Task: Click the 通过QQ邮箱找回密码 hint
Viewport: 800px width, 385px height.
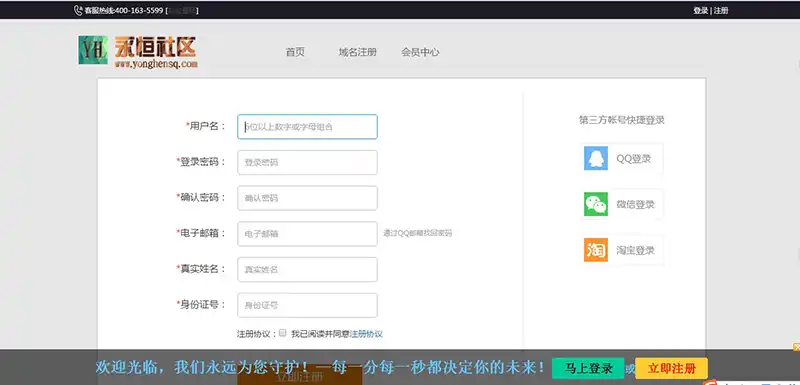Action: [417, 234]
